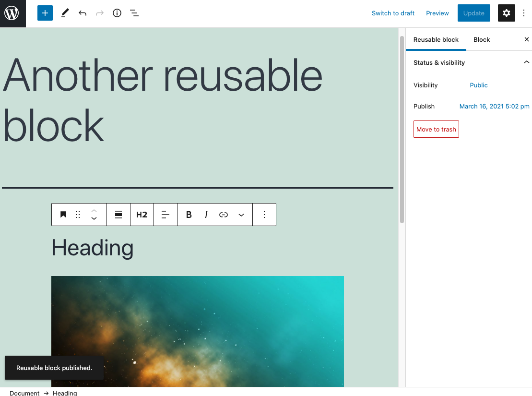The image size is (532, 396).
Task: Open document Details via the info icon
Action: tap(117, 13)
